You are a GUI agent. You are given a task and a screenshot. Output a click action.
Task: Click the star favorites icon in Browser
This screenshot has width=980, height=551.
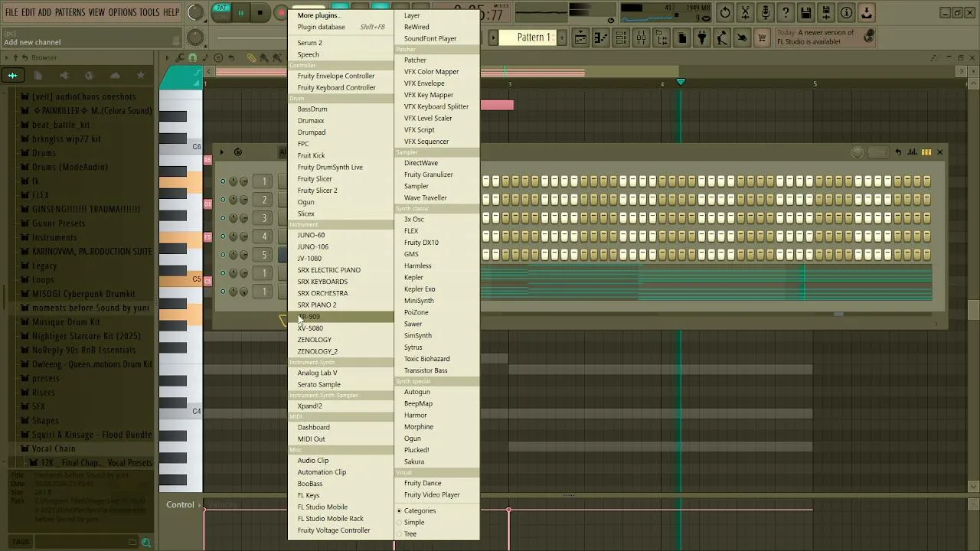pyautogui.click(x=140, y=75)
